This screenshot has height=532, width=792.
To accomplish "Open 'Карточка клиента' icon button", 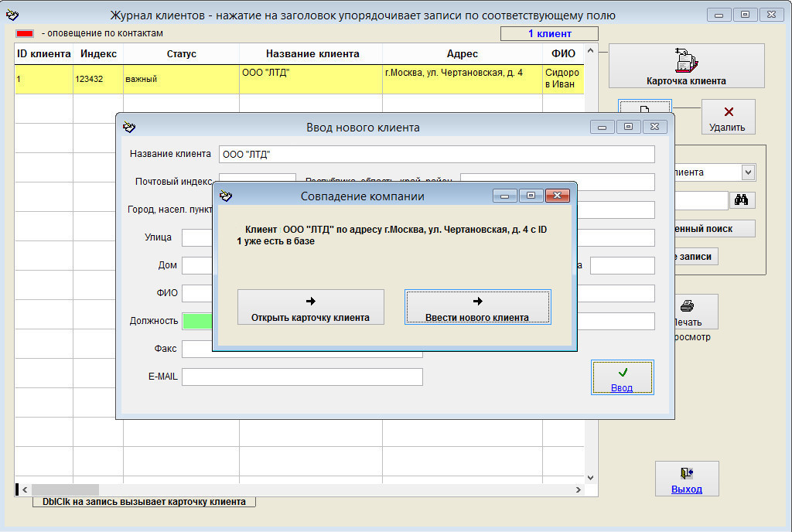I will [686, 66].
